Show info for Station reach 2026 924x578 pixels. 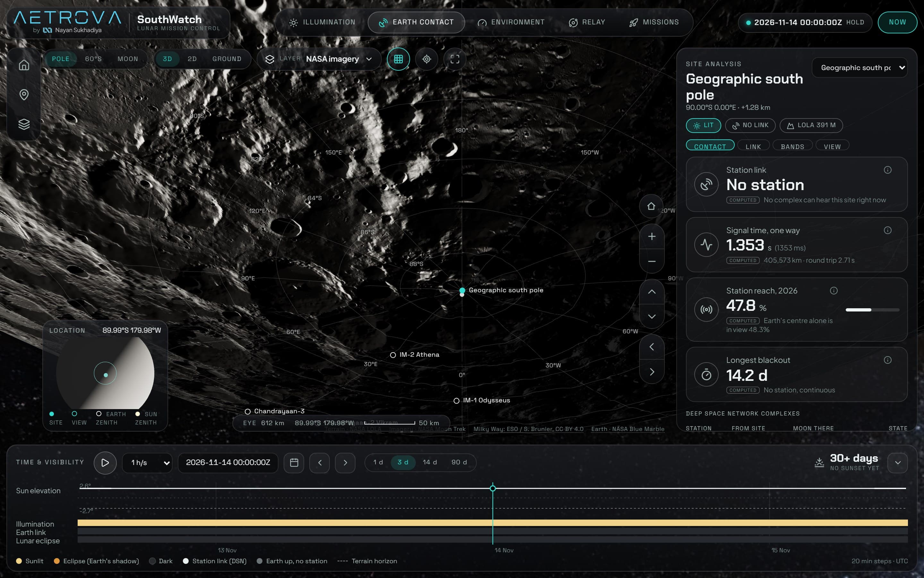tap(834, 291)
